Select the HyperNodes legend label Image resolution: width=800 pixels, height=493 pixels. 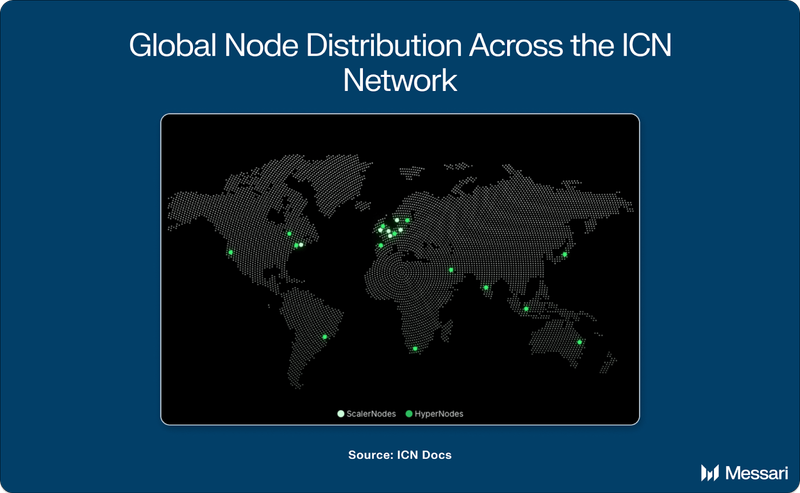click(439, 414)
